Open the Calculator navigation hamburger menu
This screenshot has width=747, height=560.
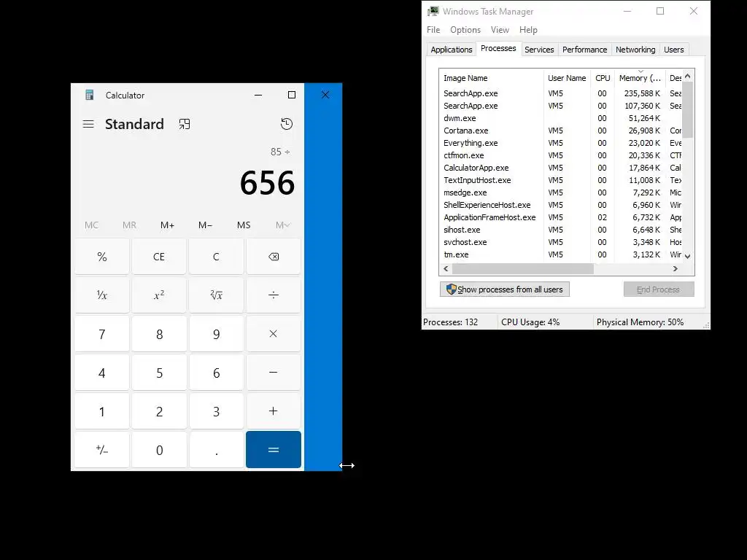tap(88, 124)
